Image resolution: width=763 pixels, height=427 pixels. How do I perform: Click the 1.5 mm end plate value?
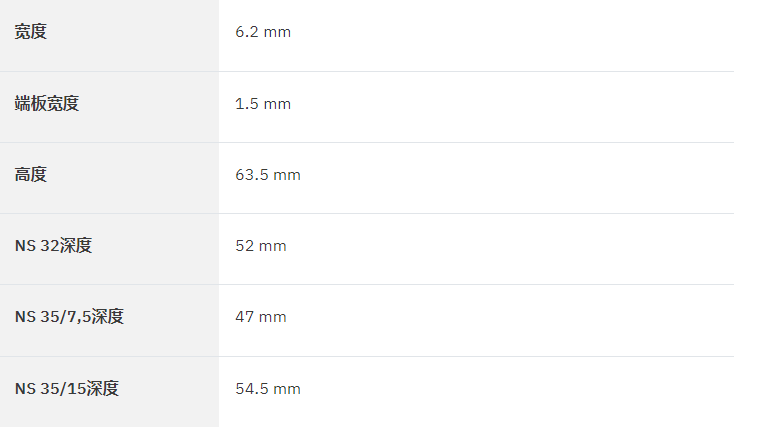pos(263,104)
